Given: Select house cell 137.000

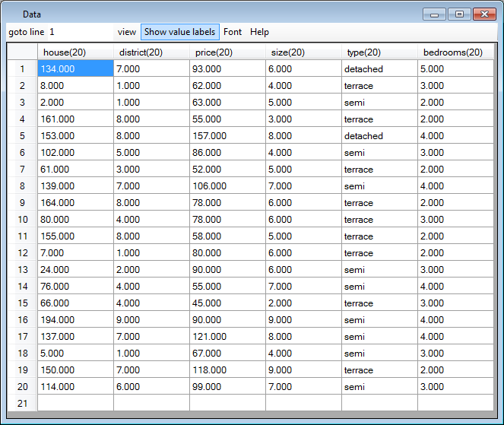Looking at the screenshot, I should 75,336.
